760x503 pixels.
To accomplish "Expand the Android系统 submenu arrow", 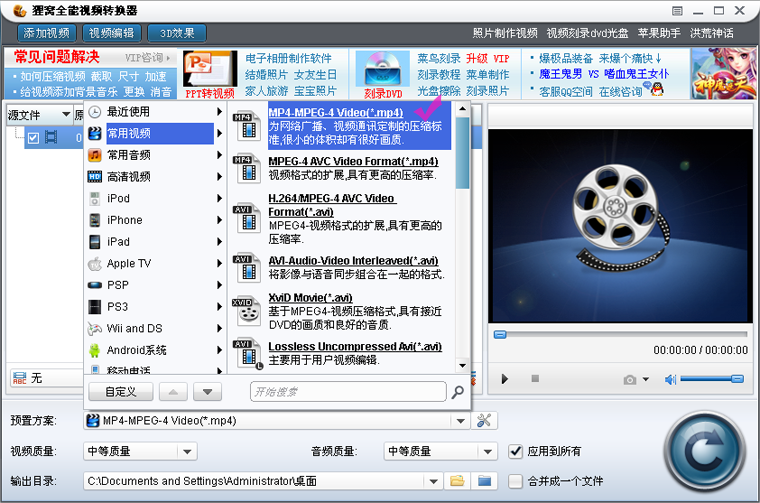I will (220, 350).
